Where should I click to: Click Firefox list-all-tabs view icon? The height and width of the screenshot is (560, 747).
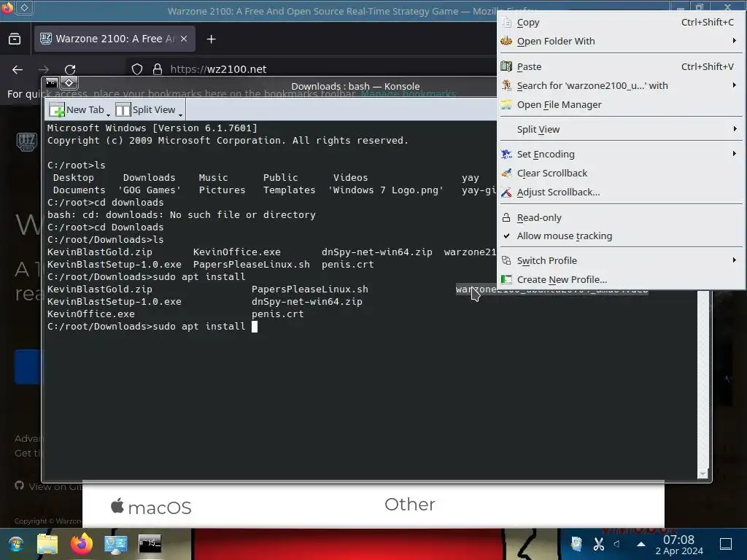point(15,39)
